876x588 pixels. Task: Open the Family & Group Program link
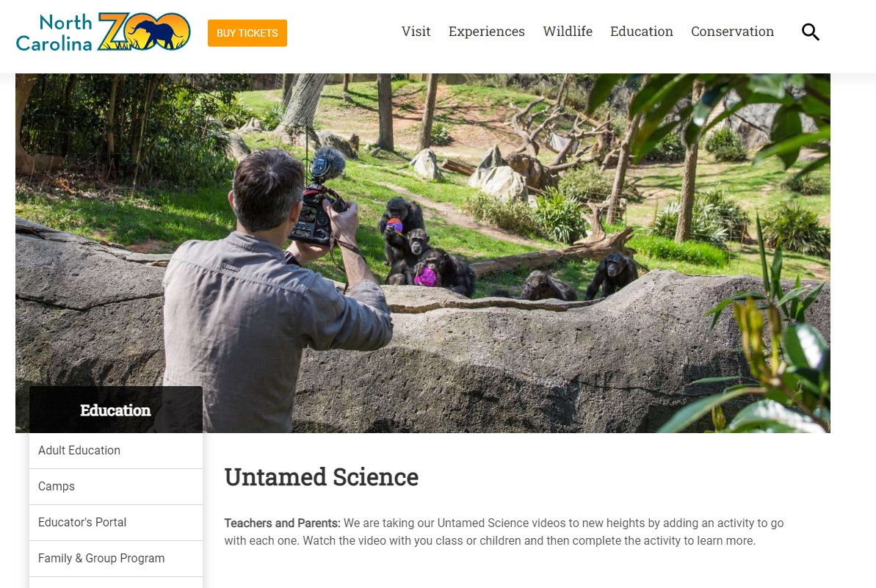pyautogui.click(x=115, y=559)
